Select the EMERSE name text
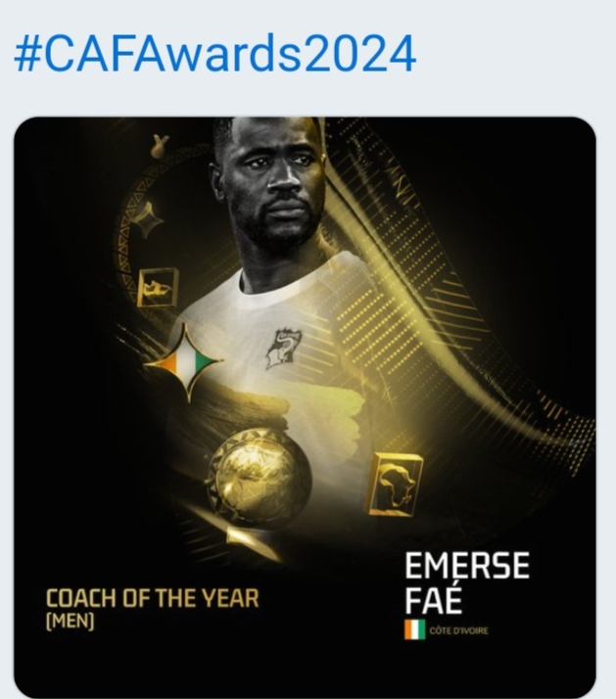This screenshot has width=616, height=699. click(x=467, y=565)
